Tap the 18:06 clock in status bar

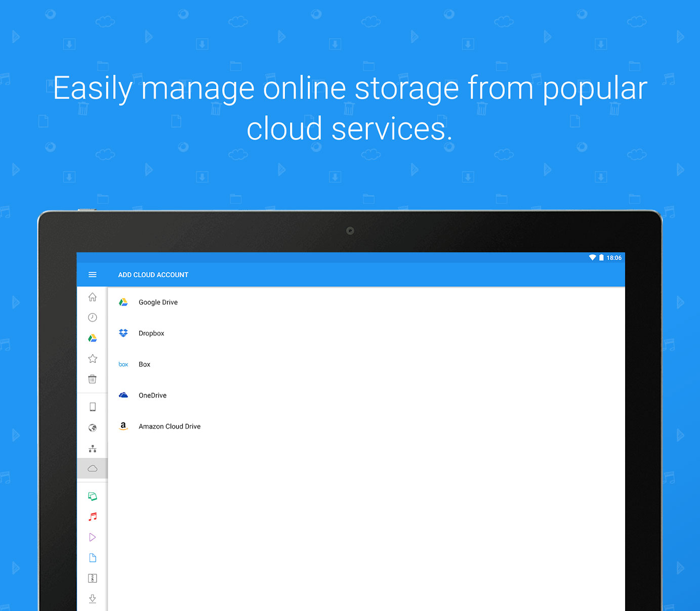(x=614, y=258)
